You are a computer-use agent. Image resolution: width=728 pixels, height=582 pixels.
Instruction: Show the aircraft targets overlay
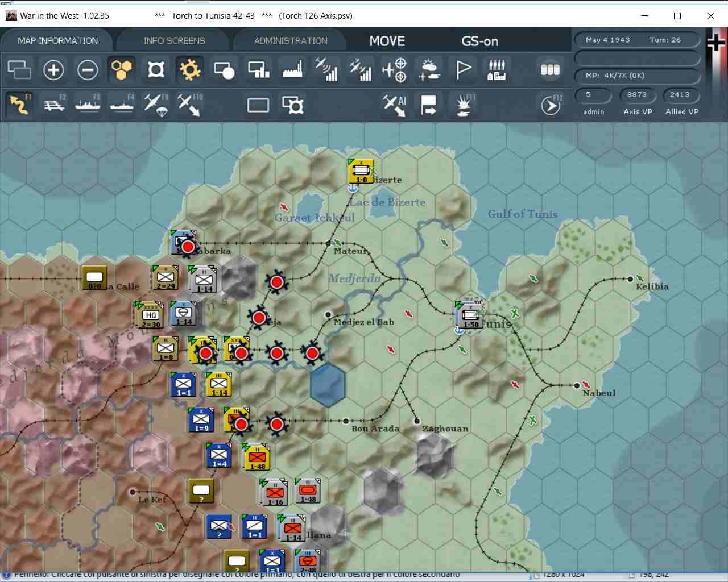(395, 70)
